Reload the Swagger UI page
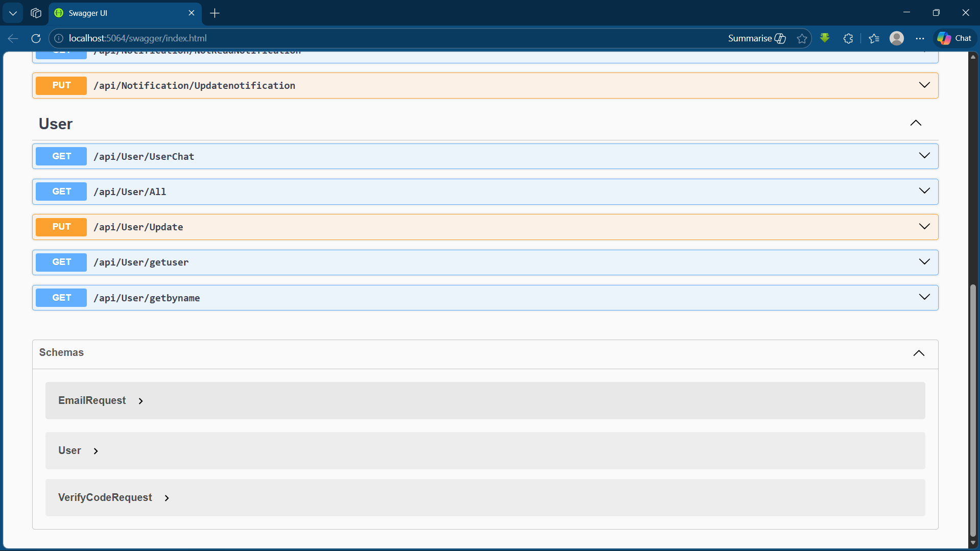 click(36, 38)
